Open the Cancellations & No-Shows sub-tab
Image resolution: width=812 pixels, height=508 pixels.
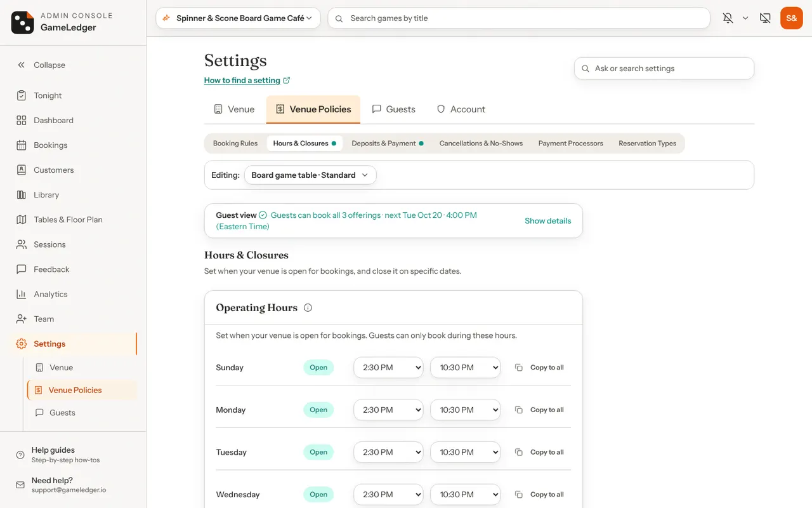point(481,144)
